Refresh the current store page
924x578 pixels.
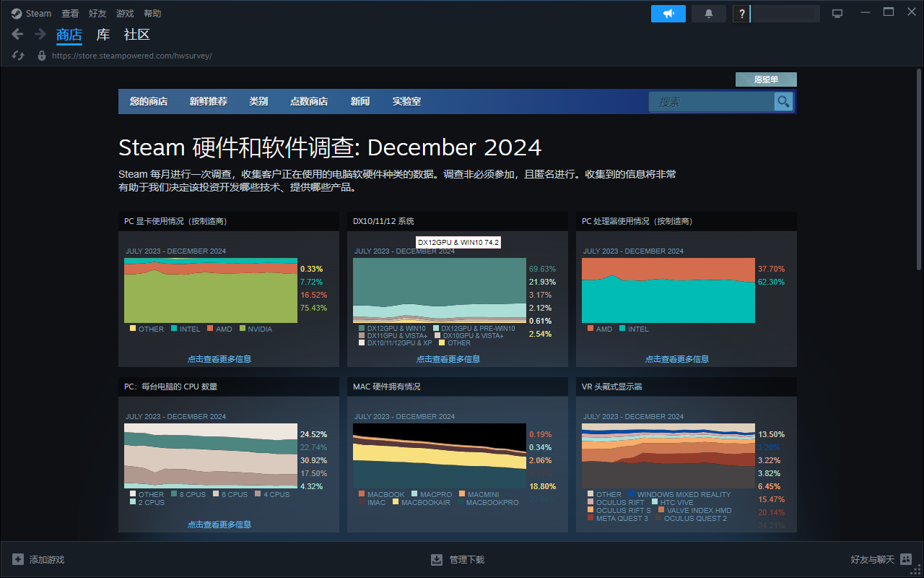pyautogui.click(x=17, y=55)
